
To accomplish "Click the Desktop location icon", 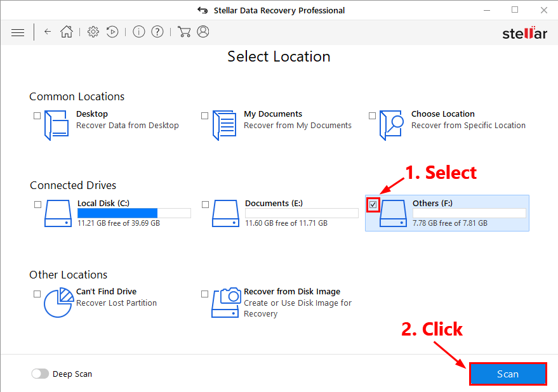I will pos(56,125).
